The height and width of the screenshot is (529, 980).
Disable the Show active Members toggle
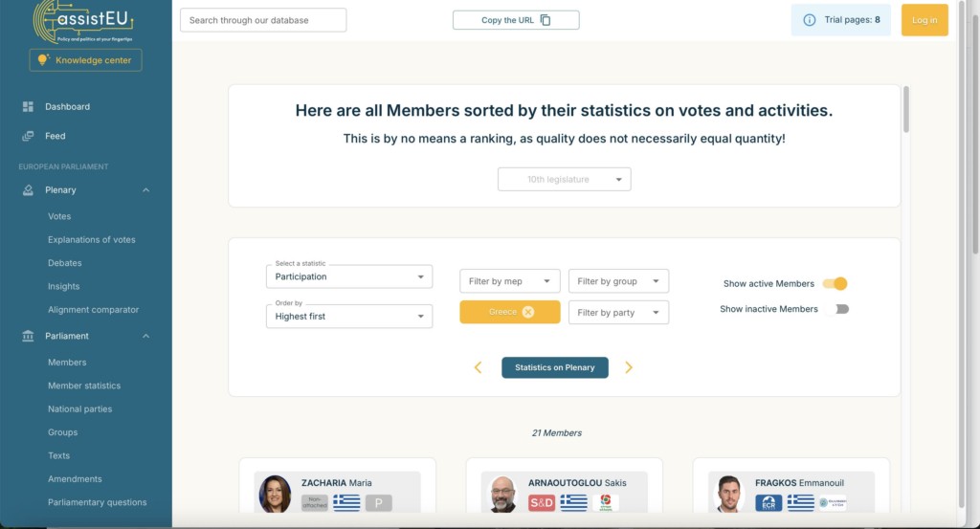(x=835, y=283)
